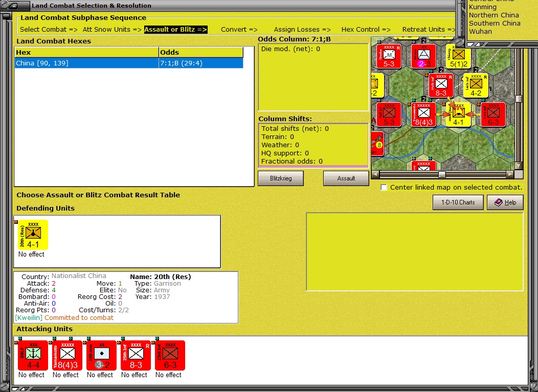The image size is (538, 392).
Task: Click the [Kweilin] location label
Action: point(29,318)
